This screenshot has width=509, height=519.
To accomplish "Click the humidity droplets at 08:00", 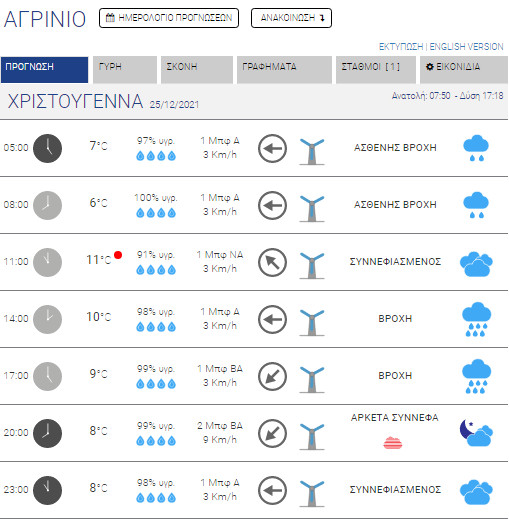I will pos(156,213).
